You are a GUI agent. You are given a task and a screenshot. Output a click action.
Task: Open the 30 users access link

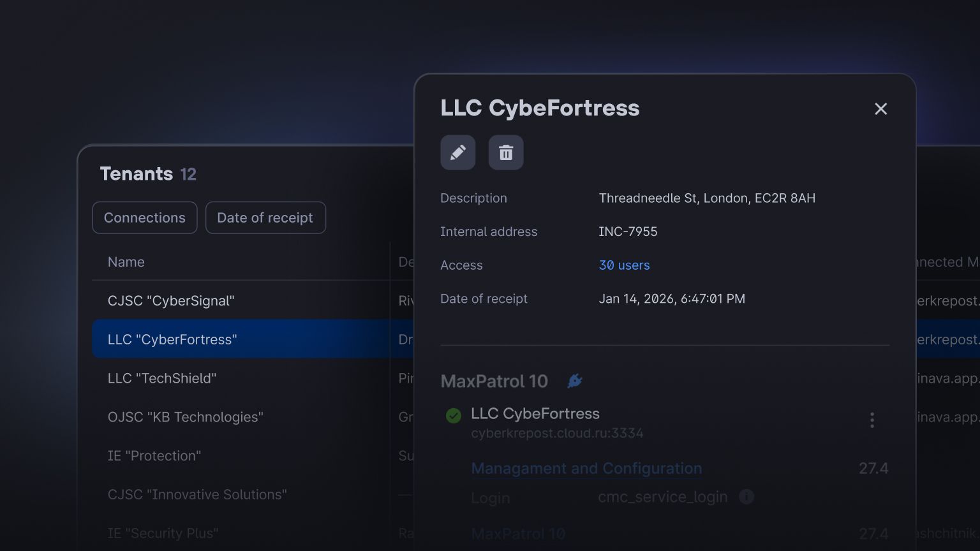(x=624, y=265)
